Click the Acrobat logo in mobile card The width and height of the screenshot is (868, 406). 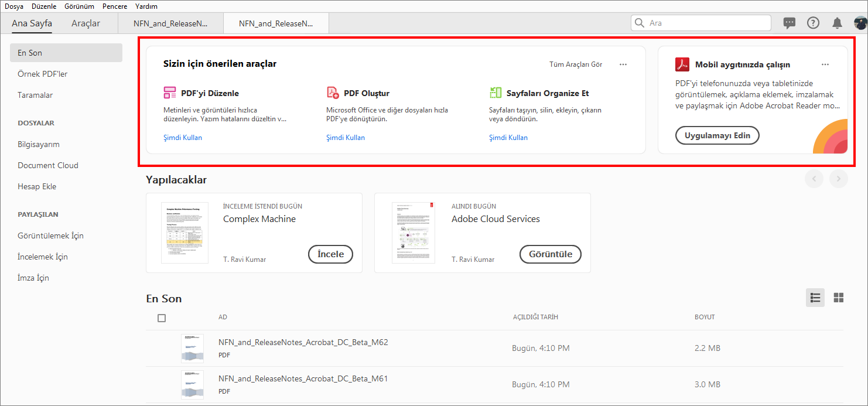tap(682, 64)
